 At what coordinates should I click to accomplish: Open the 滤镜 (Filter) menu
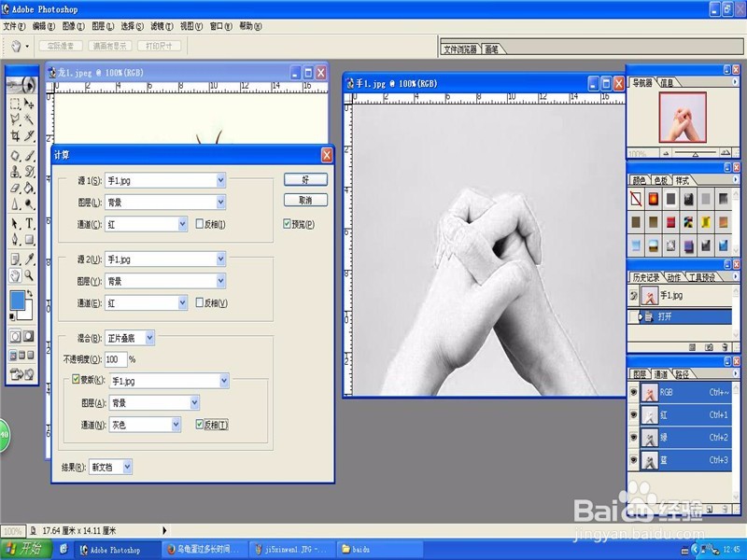tap(162, 26)
